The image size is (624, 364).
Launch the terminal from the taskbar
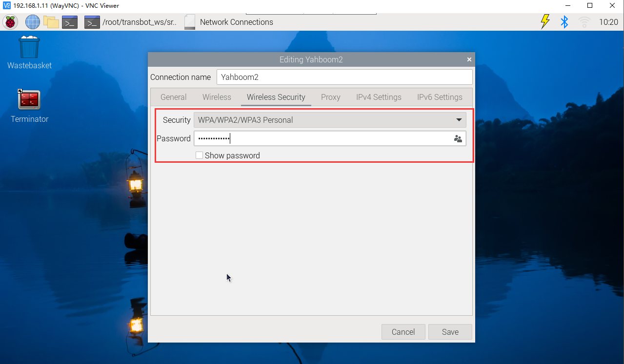pos(70,22)
